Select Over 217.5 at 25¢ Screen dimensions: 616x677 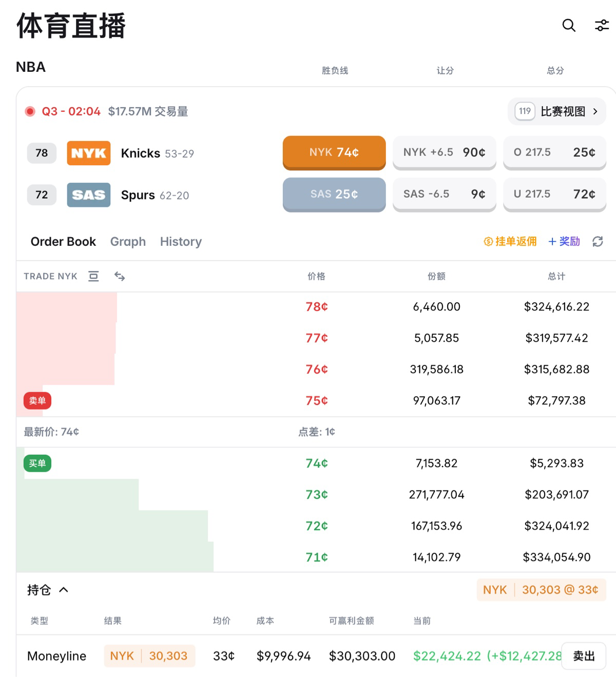(x=555, y=152)
